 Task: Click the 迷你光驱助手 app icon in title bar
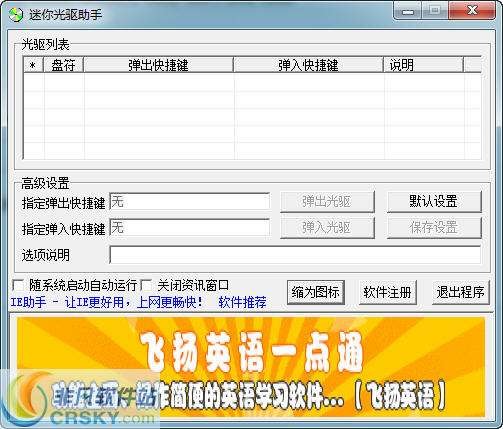15,14
